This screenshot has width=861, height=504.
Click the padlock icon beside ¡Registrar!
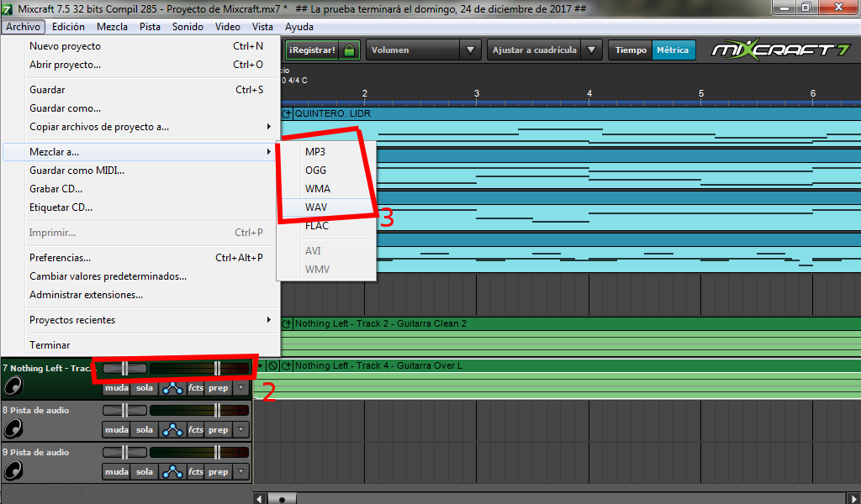coord(349,50)
